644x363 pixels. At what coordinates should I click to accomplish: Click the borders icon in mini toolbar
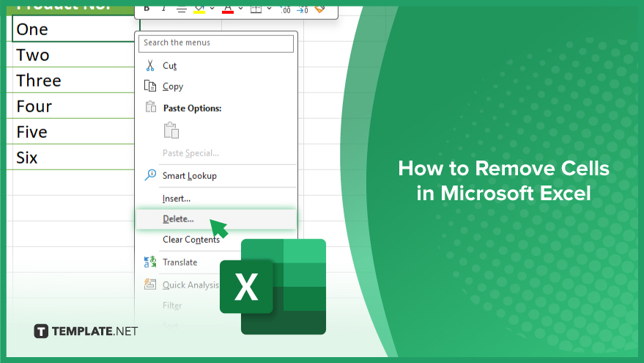pos(256,9)
